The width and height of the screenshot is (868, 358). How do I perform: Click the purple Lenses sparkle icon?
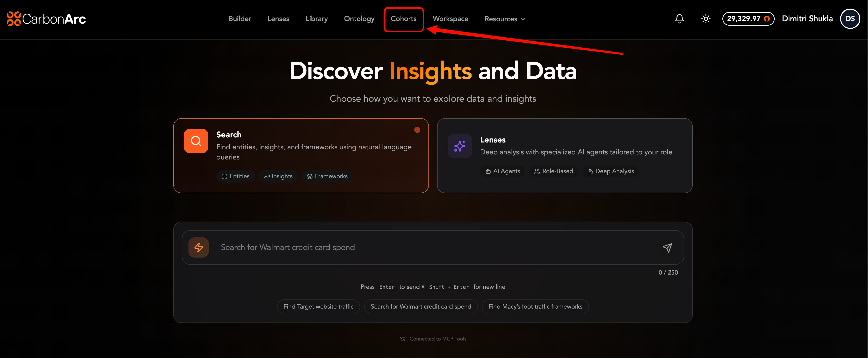point(460,146)
